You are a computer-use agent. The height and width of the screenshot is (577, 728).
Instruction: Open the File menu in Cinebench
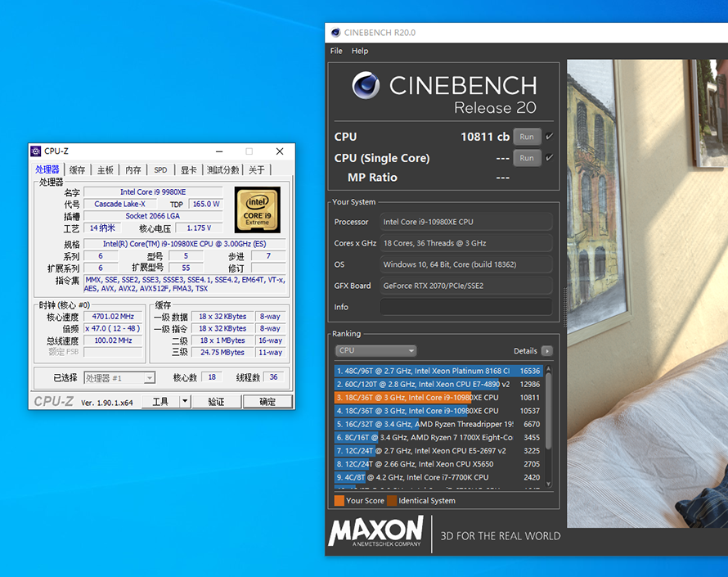coord(336,51)
